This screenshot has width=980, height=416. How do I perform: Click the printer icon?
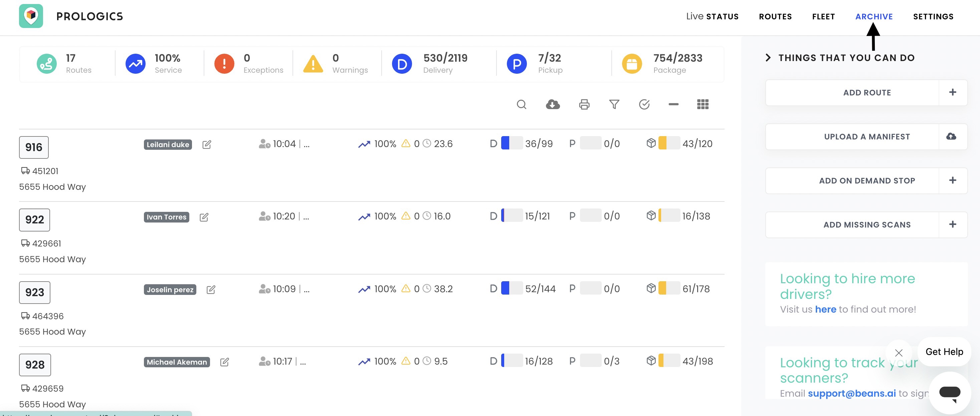[x=584, y=104]
